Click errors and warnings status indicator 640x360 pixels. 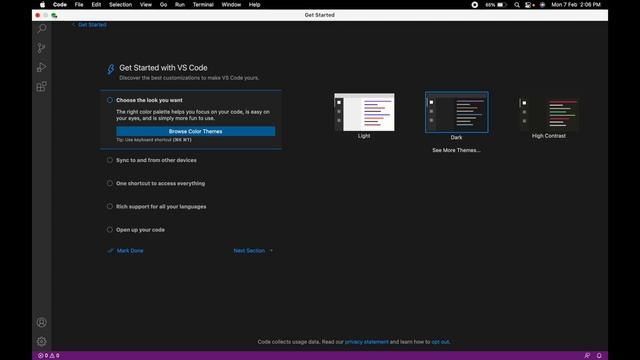tap(49, 356)
